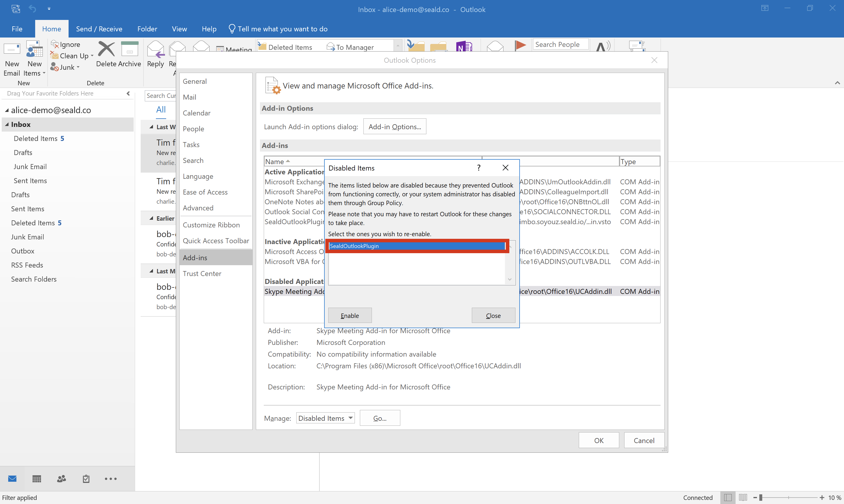Select SealdOutlookPlugin in disabled list
Image resolution: width=844 pixels, height=504 pixels.
pyautogui.click(x=417, y=246)
